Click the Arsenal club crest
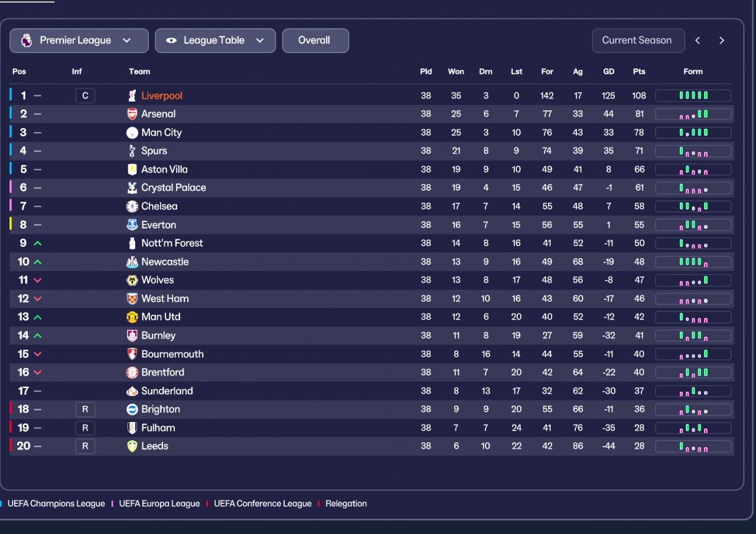Viewport: 756px width, 534px height. click(x=132, y=114)
